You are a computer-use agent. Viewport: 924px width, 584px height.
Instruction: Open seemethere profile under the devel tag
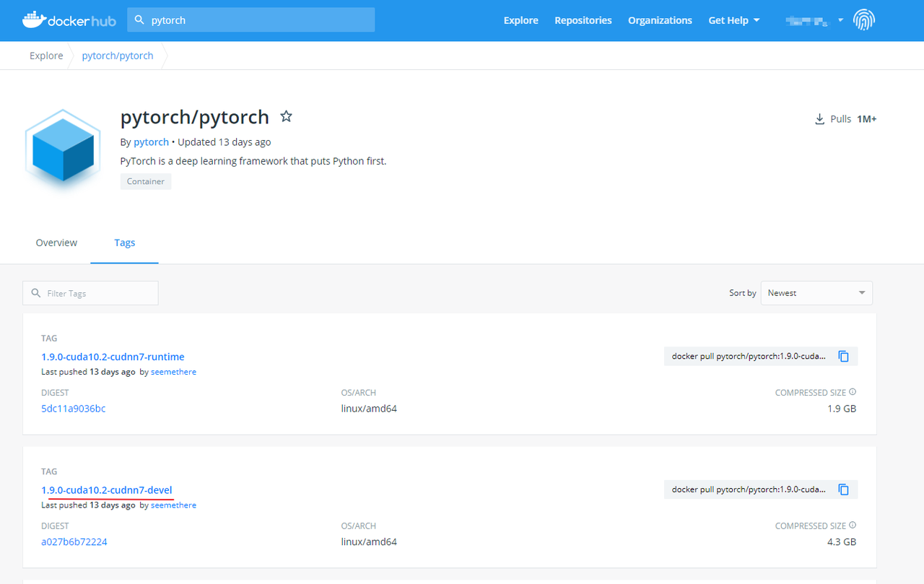[173, 505]
